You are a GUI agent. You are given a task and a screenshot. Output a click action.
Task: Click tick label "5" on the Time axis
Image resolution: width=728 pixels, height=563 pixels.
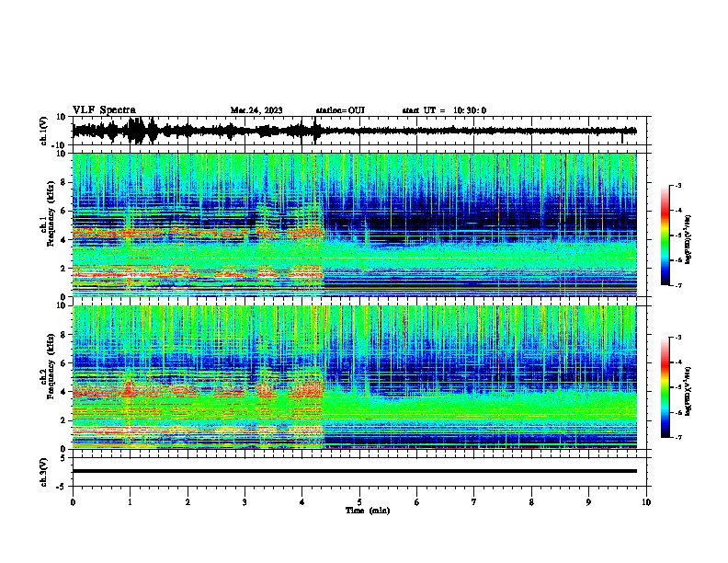359,502
